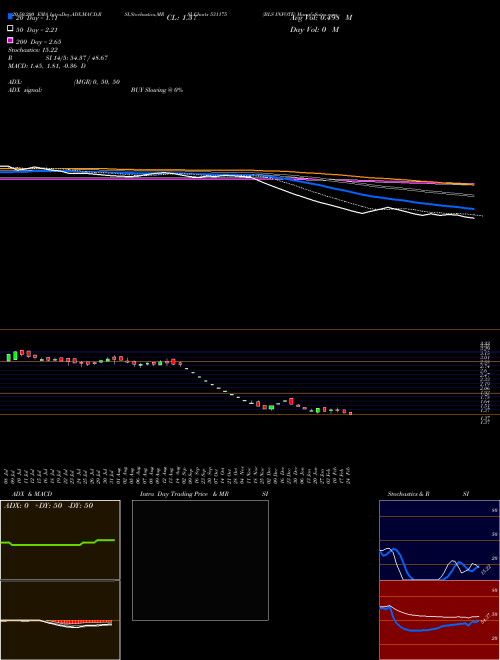Click the red RSI chart panel

click(439, 620)
